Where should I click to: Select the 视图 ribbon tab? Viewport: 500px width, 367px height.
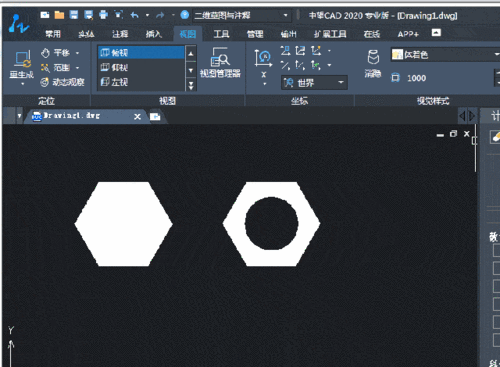(188, 34)
